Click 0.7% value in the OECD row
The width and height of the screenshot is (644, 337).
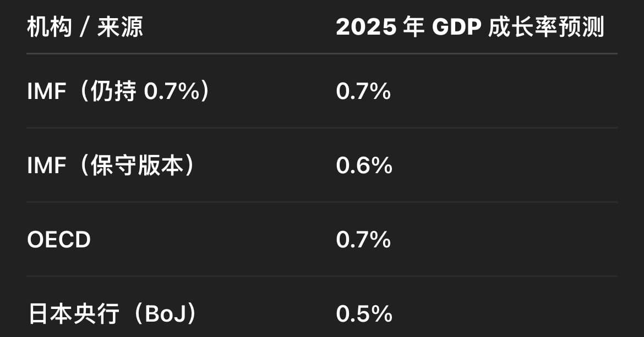point(363,240)
